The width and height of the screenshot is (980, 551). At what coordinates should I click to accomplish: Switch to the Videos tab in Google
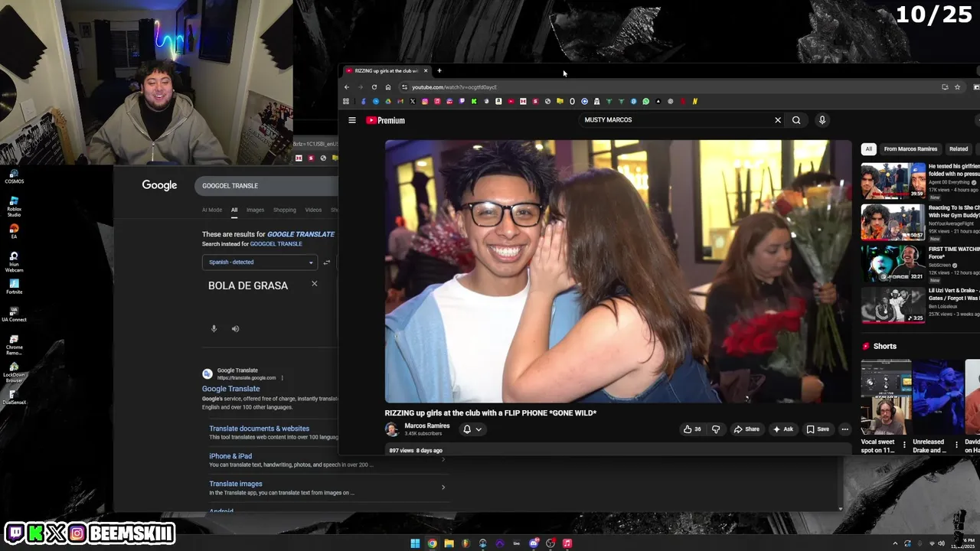click(x=313, y=210)
